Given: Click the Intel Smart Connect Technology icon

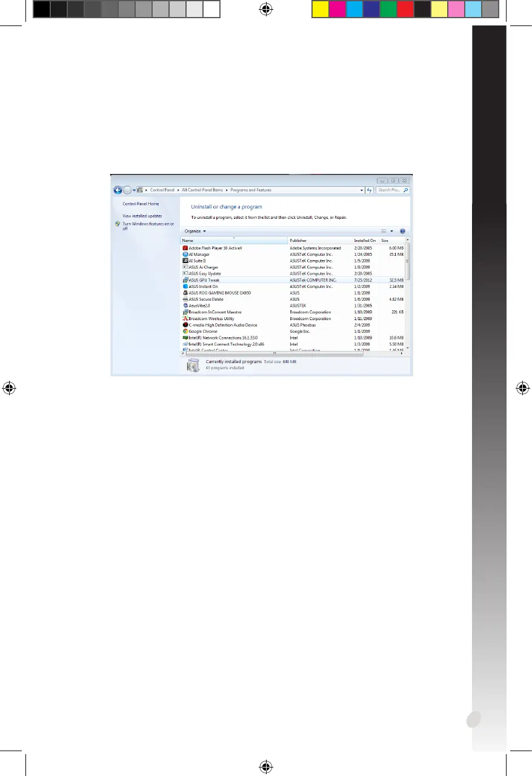Looking at the screenshot, I should click(x=185, y=344).
